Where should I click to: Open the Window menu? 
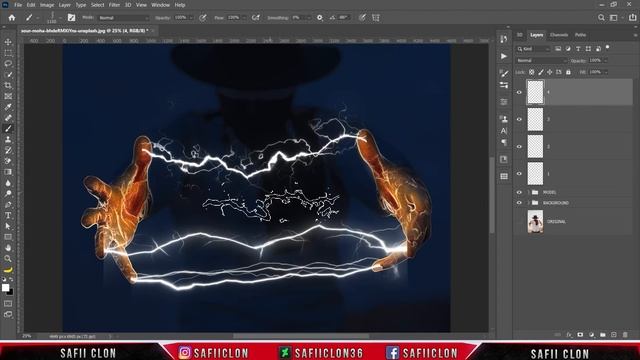coord(160,5)
